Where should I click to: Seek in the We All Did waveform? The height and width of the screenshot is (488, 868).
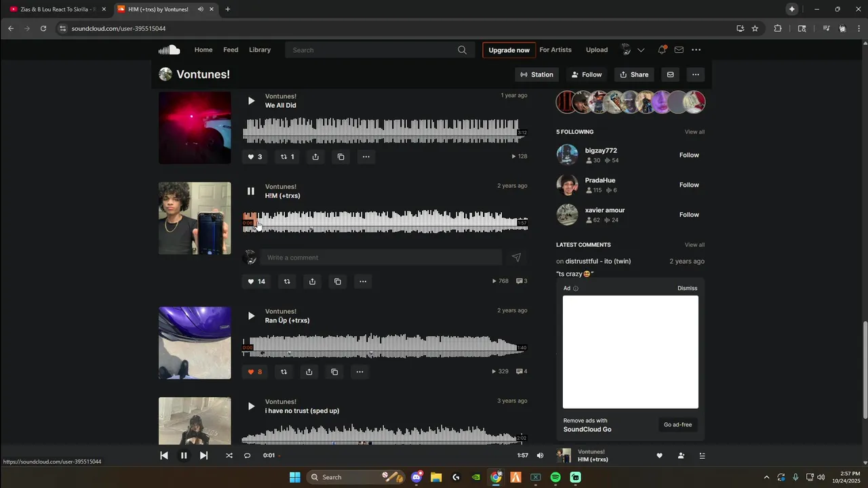click(385, 130)
